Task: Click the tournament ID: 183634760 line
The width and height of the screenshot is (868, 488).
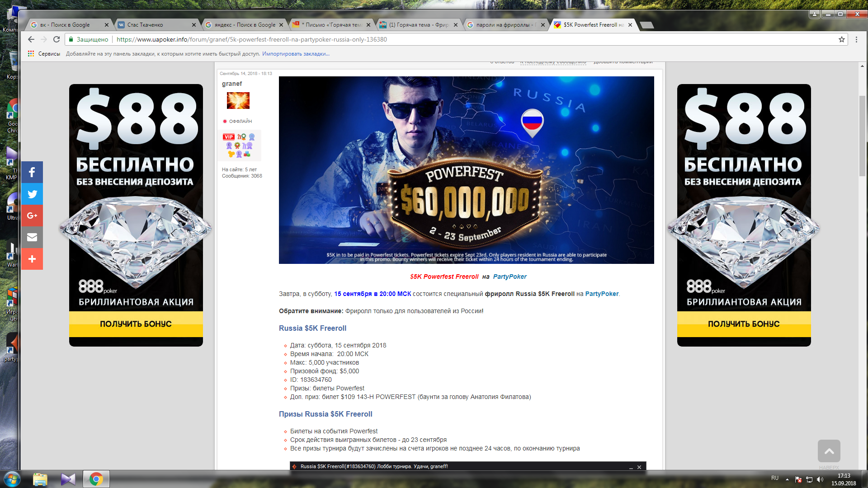Action: click(x=311, y=380)
